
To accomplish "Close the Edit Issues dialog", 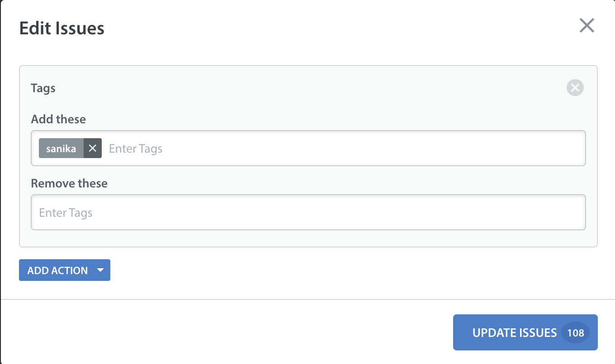I will click(587, 26).
